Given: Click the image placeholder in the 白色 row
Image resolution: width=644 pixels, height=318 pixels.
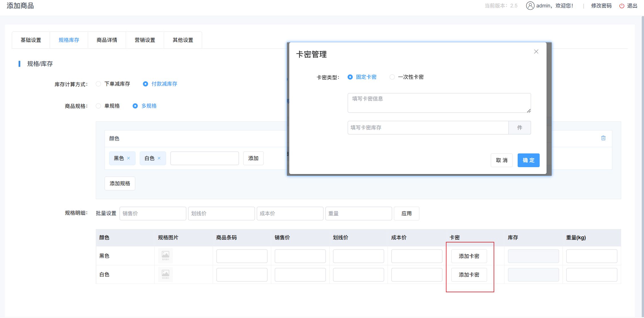Looking at the screenshot, I should 166,274.
